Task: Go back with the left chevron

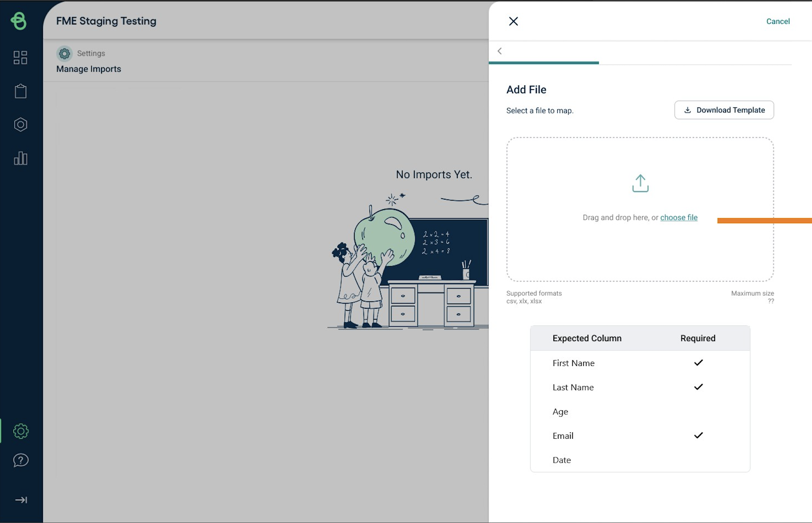Action: [499, 51]
